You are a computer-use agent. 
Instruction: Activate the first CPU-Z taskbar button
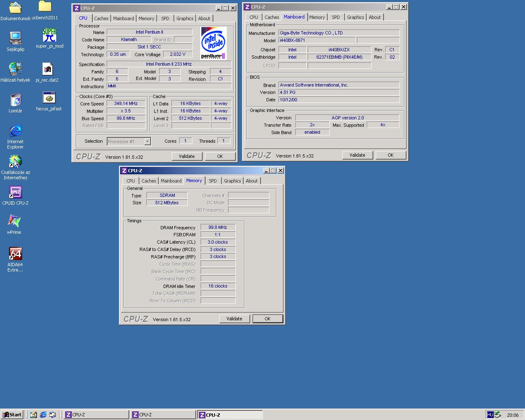coord(96,415)
